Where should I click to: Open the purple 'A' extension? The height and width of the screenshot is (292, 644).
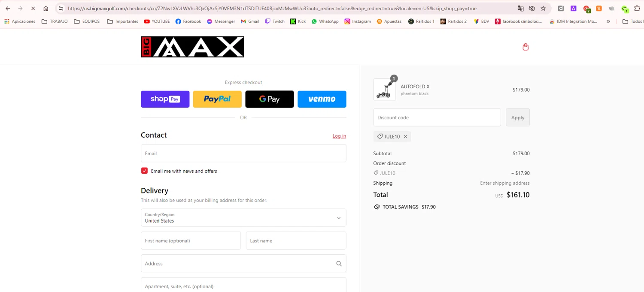point(573,8)
